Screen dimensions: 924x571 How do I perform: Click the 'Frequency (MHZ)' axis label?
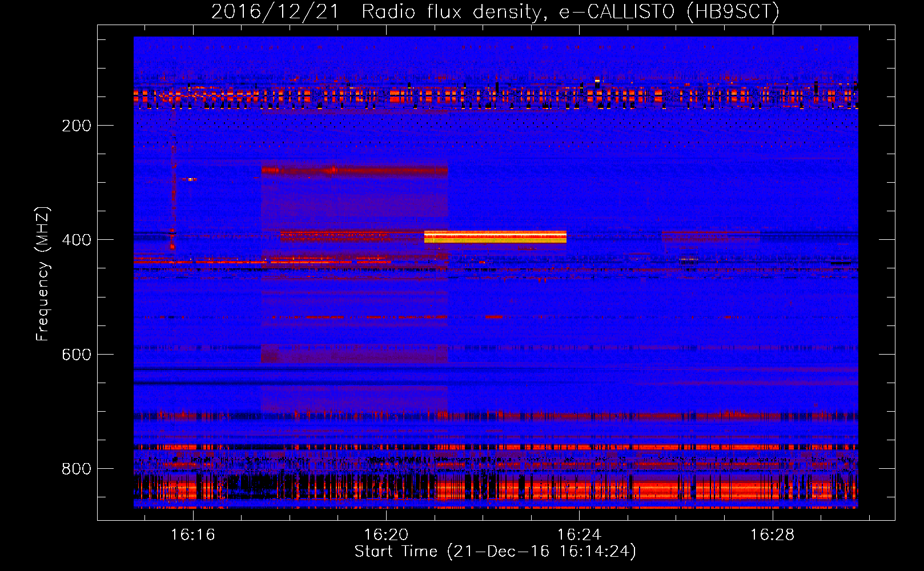(x=43, y=274)
